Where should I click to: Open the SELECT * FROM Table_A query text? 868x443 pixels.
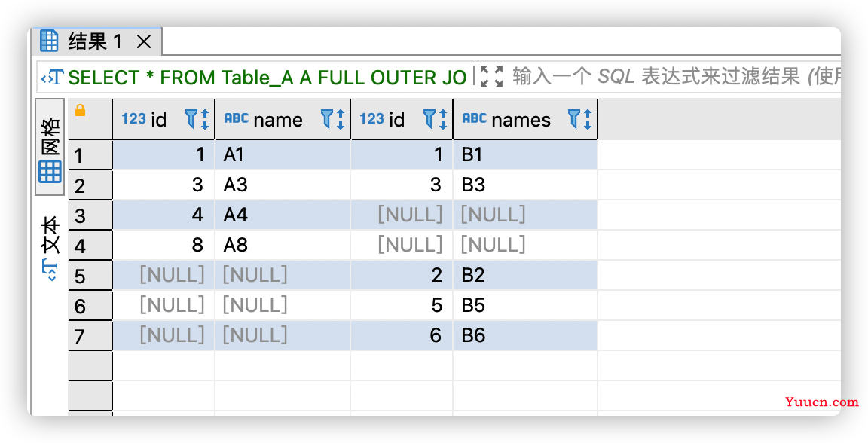pyautogui.click(x=267, y=78)
